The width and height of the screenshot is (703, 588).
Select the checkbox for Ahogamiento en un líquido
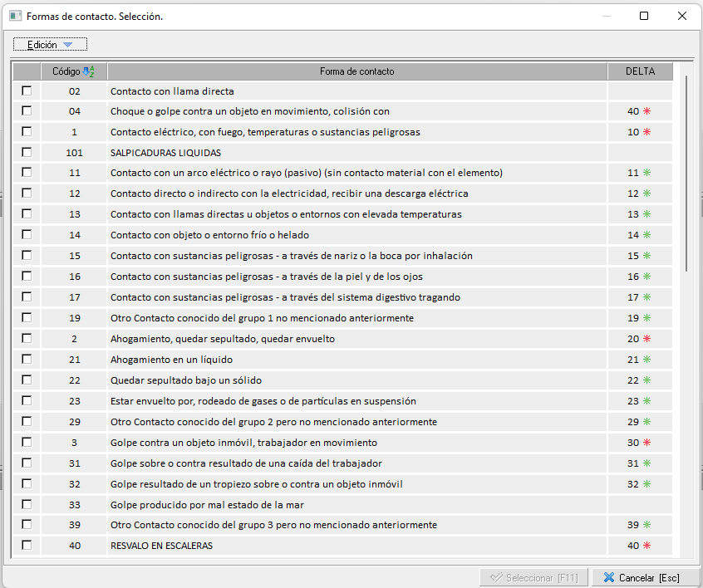(x=27, y=360)
